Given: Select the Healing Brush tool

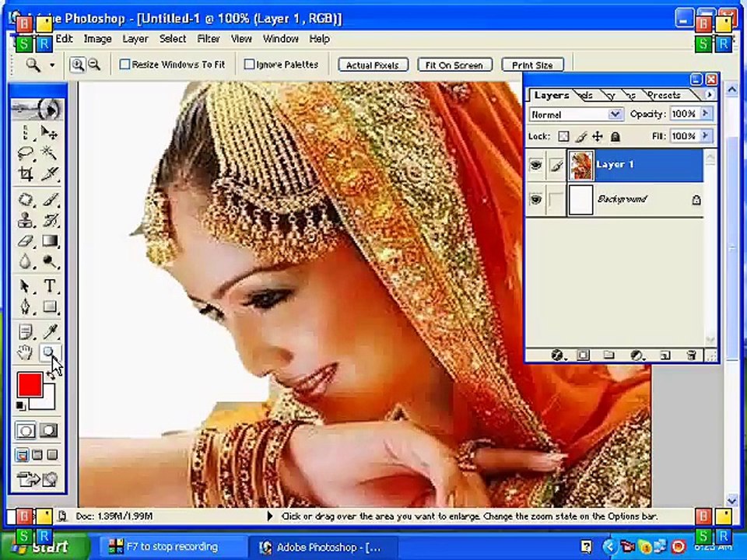Looking at the screenshot, I should (x=26, y=199).
